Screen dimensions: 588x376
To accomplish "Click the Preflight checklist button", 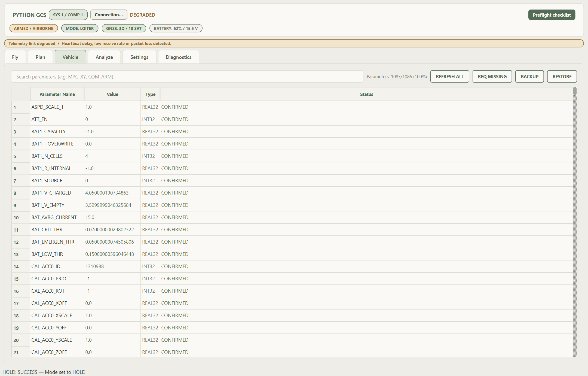I will [x=552, y=15].
